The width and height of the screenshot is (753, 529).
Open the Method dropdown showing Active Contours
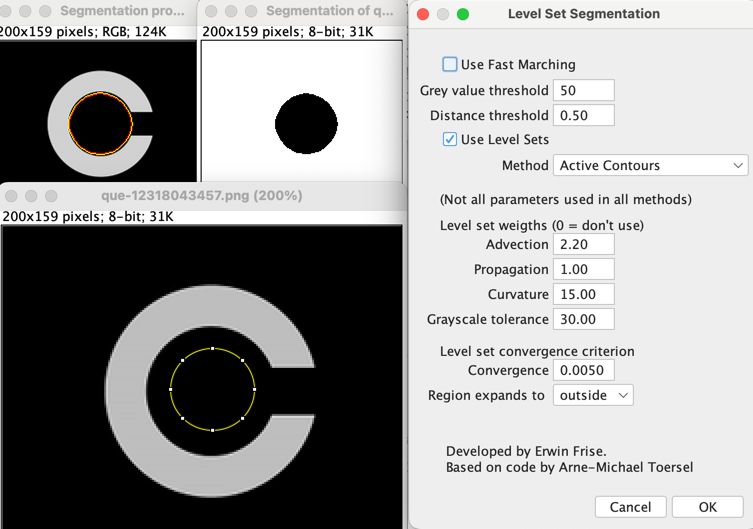pos(650,165)
